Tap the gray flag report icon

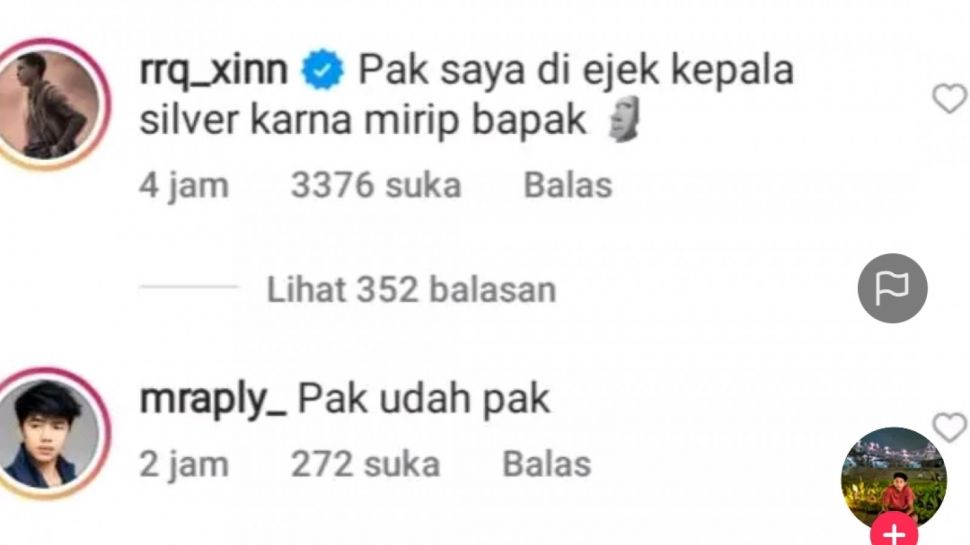[892, 288]
